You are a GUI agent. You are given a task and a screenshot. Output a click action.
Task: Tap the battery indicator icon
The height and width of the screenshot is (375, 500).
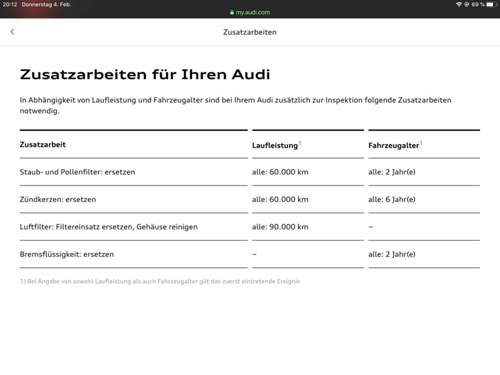tap(491, 4)
